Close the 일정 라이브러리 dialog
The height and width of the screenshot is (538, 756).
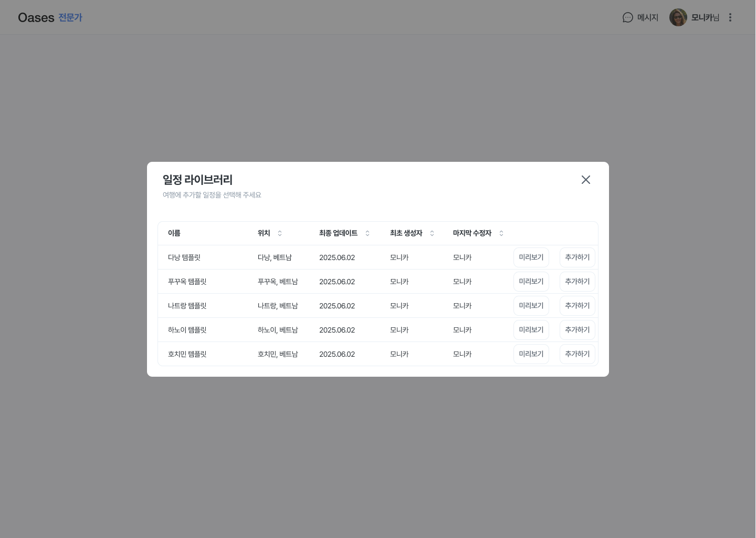point(586,180)
